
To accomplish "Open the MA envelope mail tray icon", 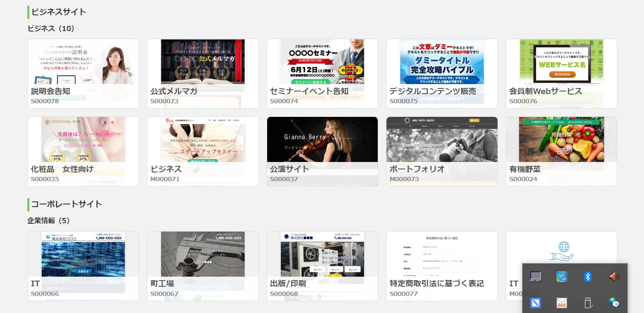I will [x=562, y=302].
